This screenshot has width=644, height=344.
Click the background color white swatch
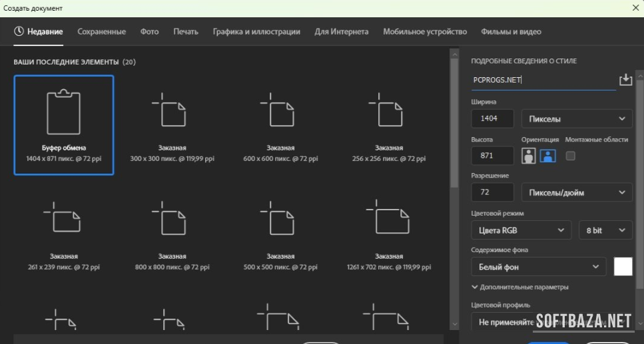(x=623, y=267)
